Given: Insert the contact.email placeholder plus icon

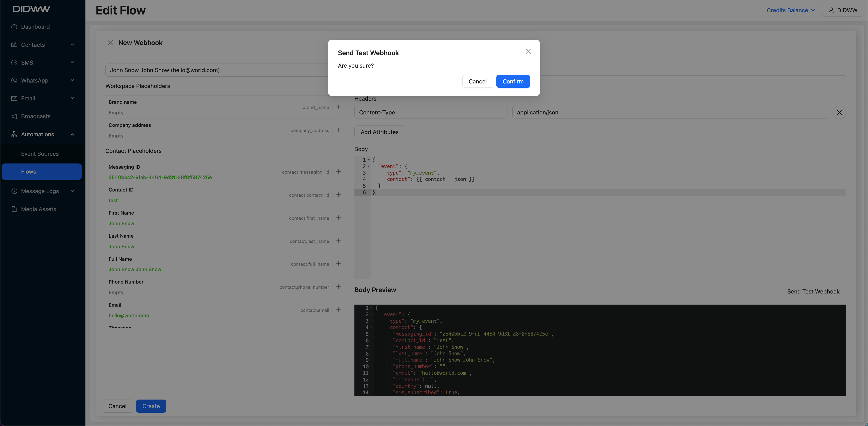Looking at the screenshot, I should 338,310.
